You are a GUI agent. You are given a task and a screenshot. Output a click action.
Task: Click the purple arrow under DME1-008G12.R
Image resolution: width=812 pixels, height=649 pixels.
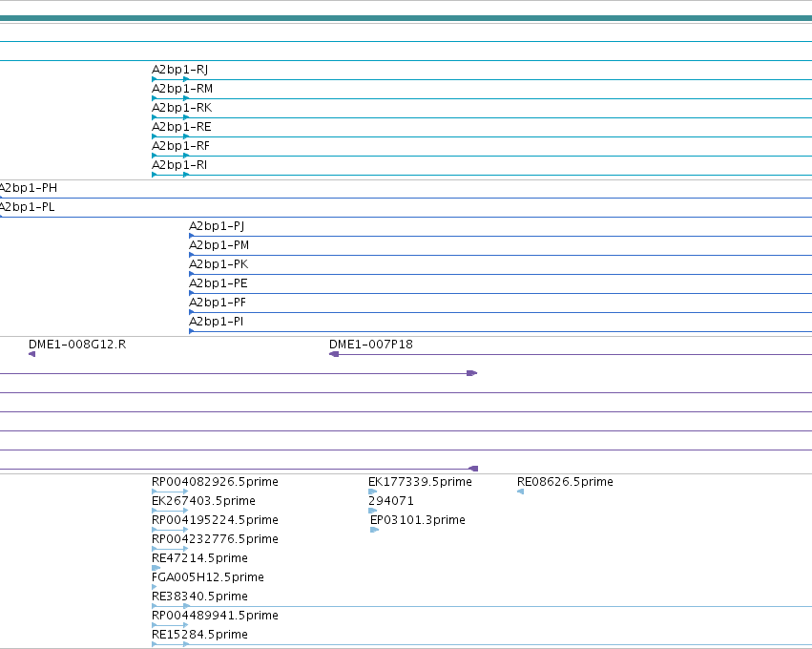point(31,354)
